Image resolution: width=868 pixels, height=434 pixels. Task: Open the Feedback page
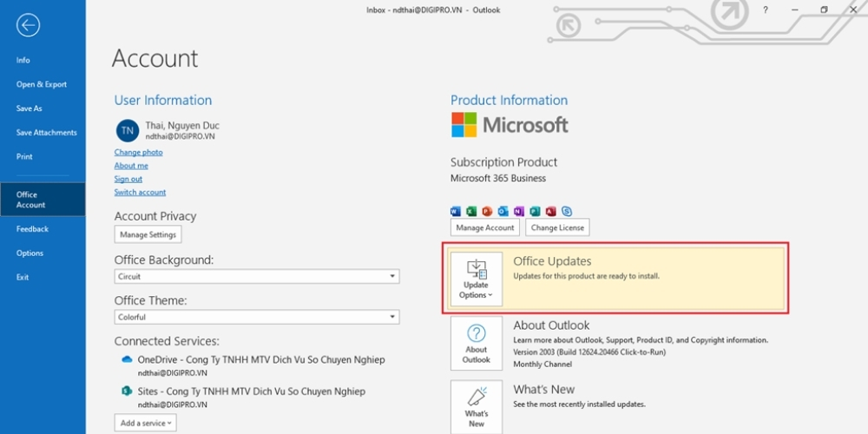32,229
